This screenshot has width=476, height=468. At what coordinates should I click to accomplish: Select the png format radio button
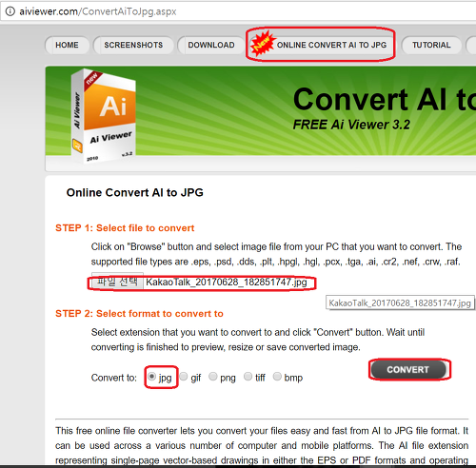(213, 377)
